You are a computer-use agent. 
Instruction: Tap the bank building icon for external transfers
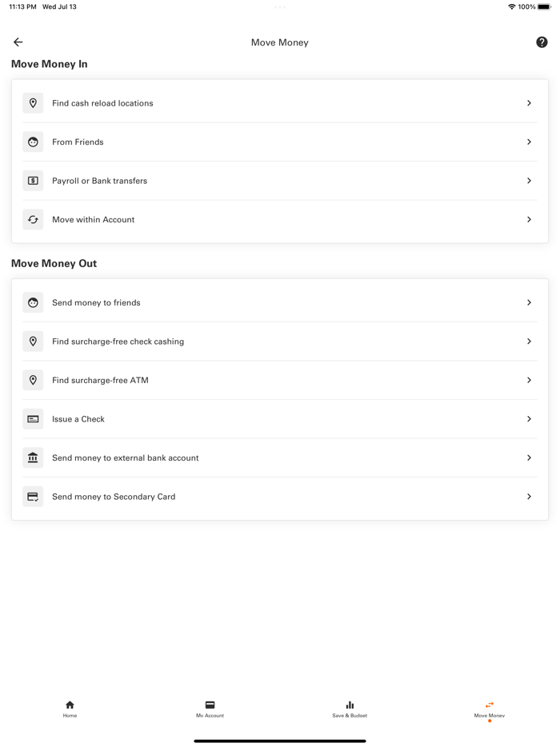[33, 457]
